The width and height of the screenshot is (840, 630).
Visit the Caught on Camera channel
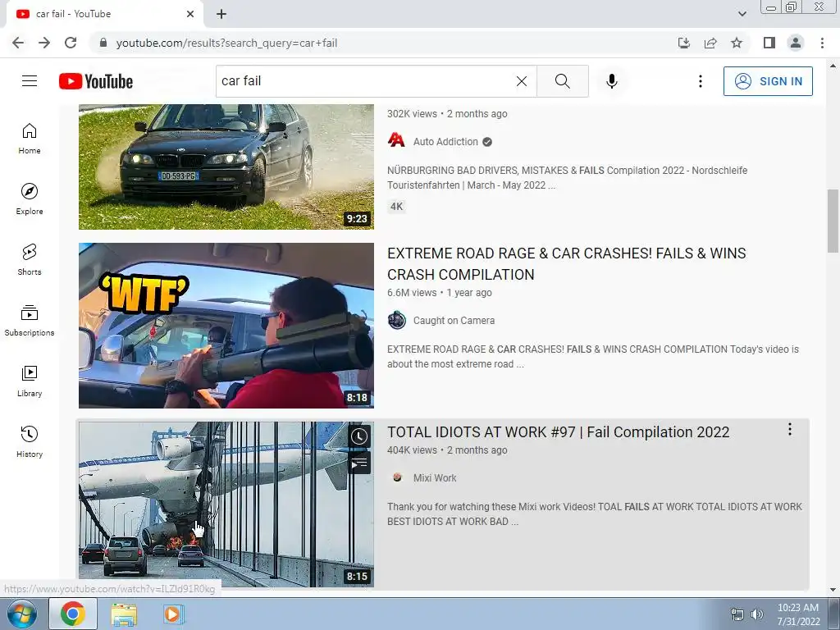pos(454,321)
